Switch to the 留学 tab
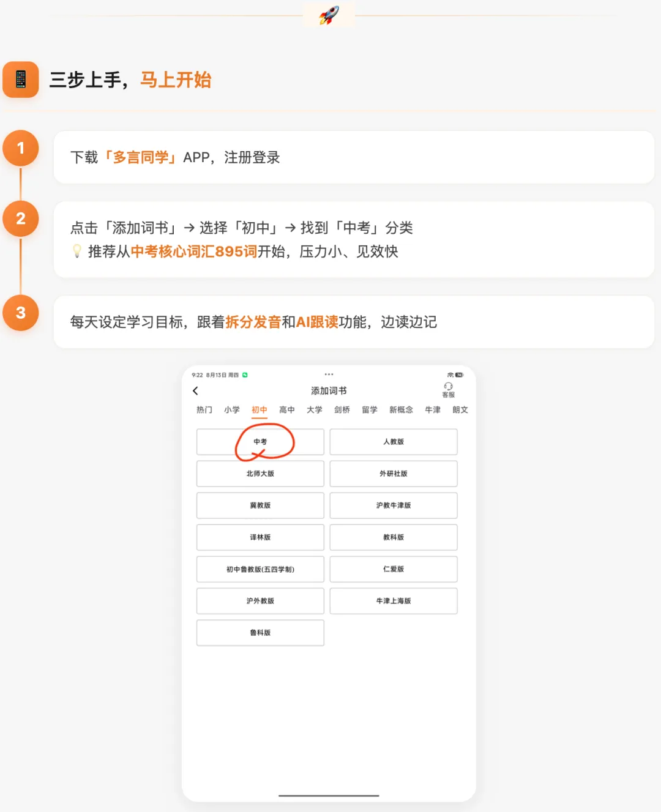661x812 pixels. [x=369, y=409]
